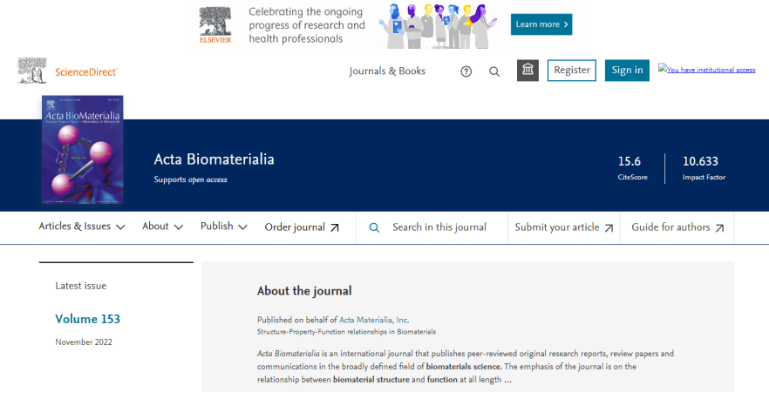Viewport: 769px width, 393px height.
Task: Open Guide for authors
Action: point(678,228)
